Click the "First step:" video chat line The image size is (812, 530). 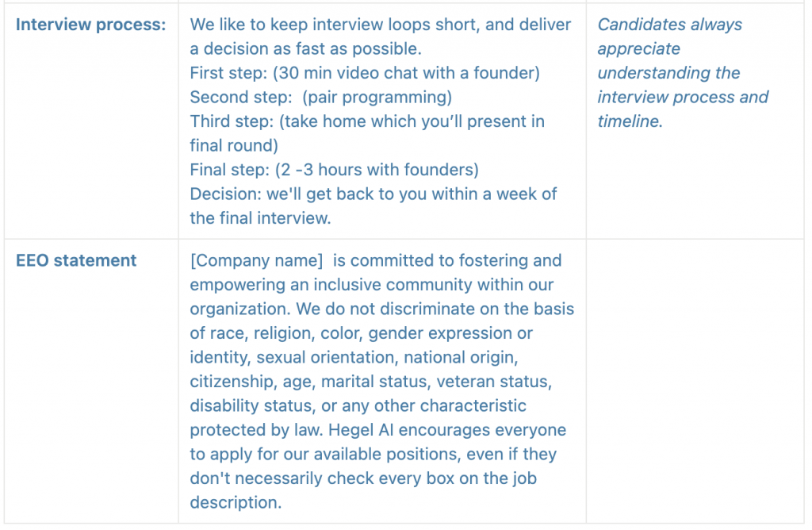tap(365, 73)
